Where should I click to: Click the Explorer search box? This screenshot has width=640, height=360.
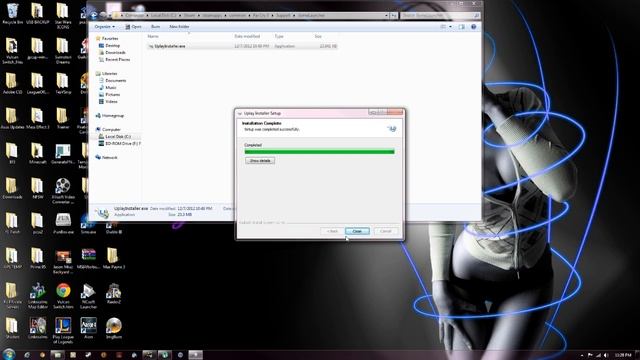[x=440, y=16]
